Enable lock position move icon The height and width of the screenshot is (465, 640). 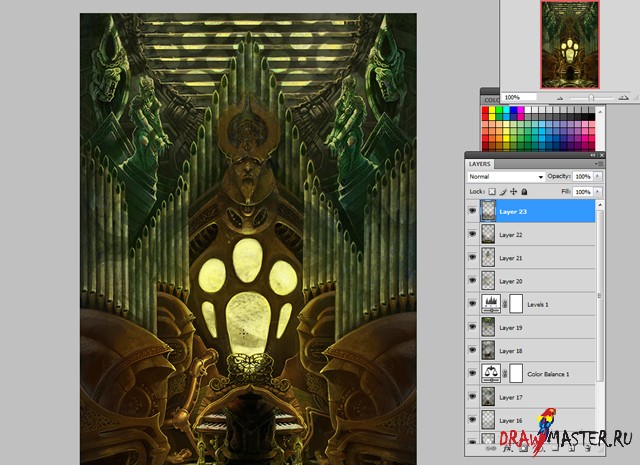(x=514, y=191)
